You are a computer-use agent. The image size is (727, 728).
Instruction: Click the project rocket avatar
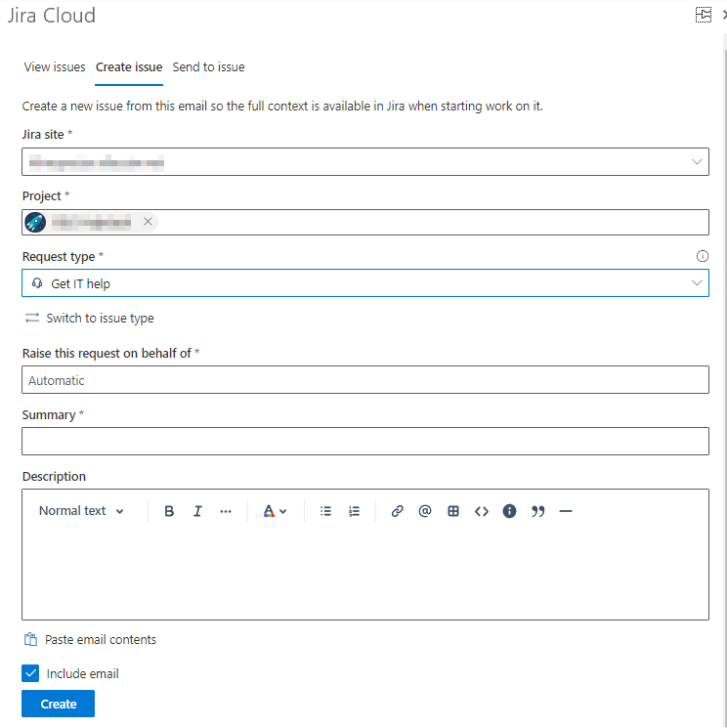point(35,222)
